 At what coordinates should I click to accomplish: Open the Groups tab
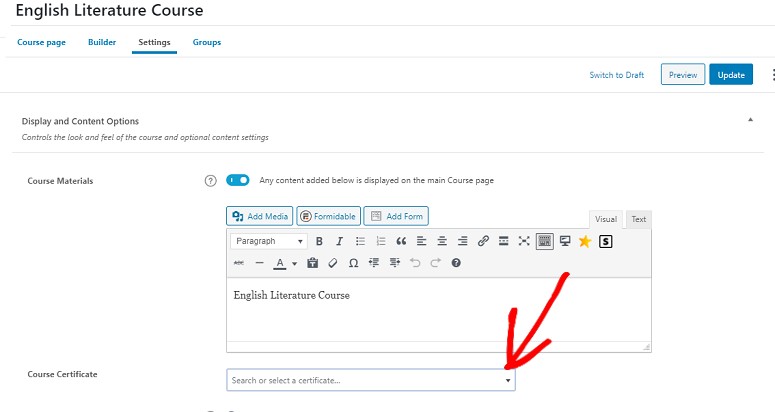207,42
